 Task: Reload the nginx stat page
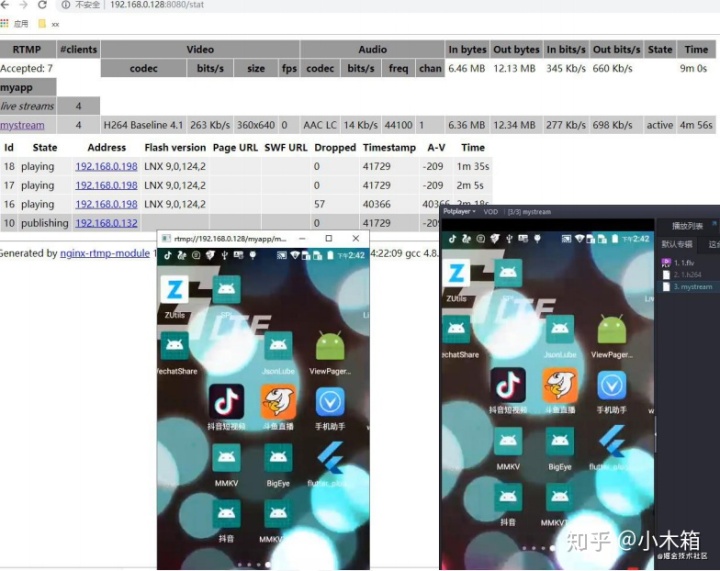[42, 5]
